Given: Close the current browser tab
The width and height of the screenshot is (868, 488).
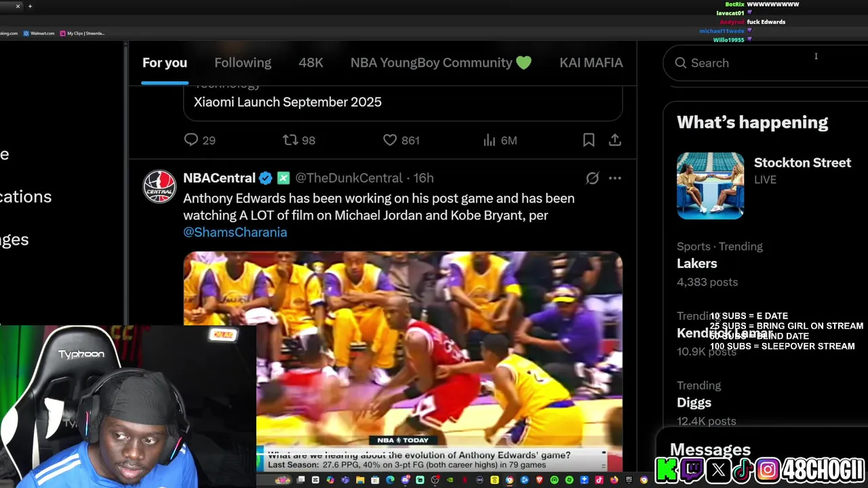Looking at the screenshot, I should click(18, 6).
